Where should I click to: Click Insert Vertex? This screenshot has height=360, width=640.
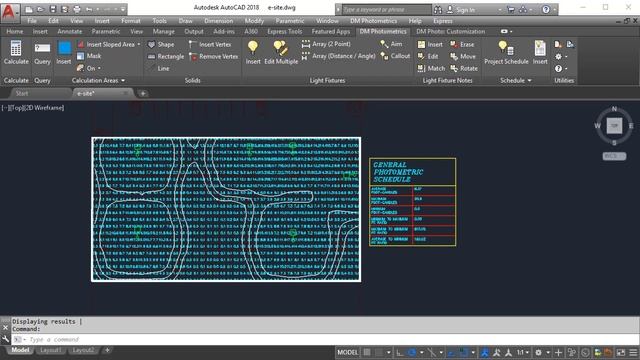click(210, 44)
